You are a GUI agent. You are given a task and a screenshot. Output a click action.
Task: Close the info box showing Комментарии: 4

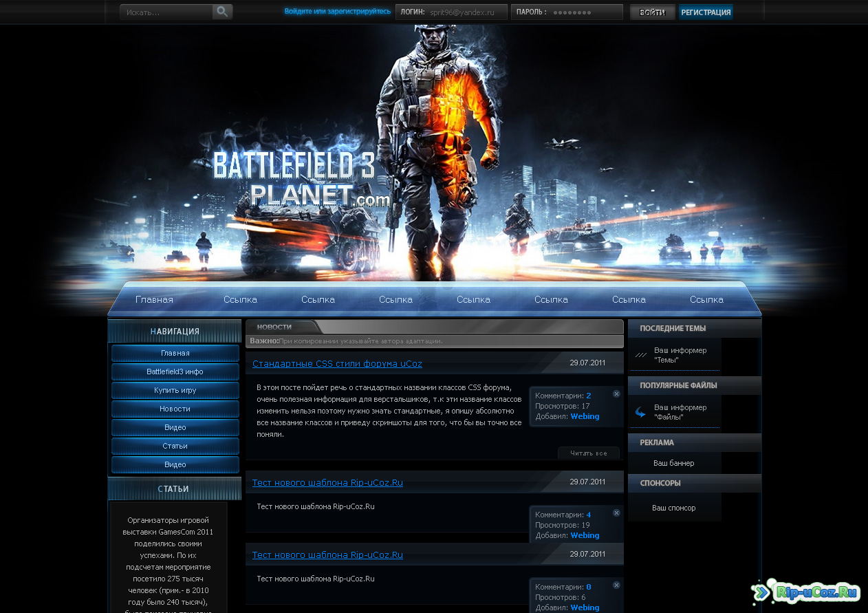(x=616, y=513)
